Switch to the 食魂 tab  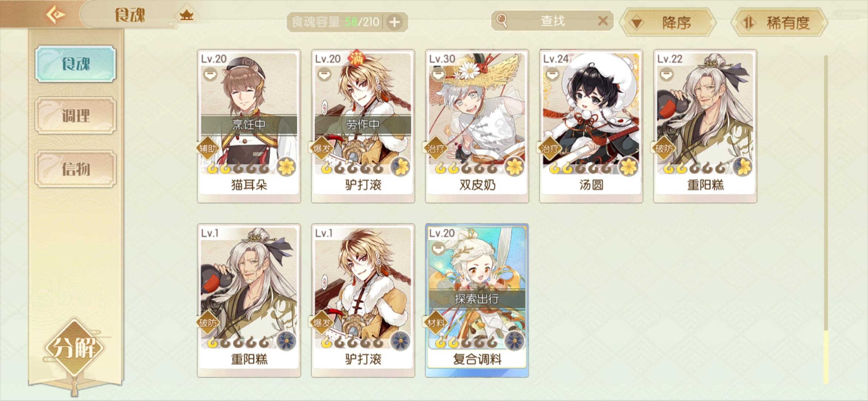point(76,63)
